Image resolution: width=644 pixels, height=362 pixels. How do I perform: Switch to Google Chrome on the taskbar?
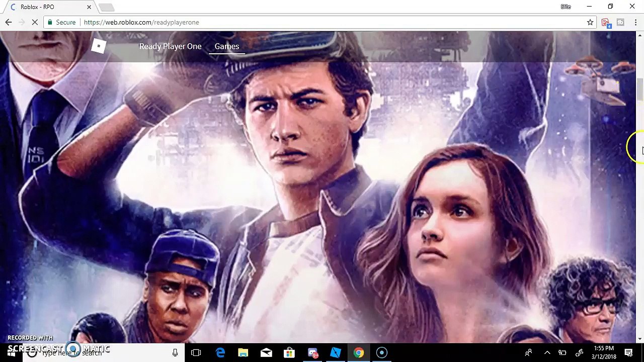click(x=359, y=353)
